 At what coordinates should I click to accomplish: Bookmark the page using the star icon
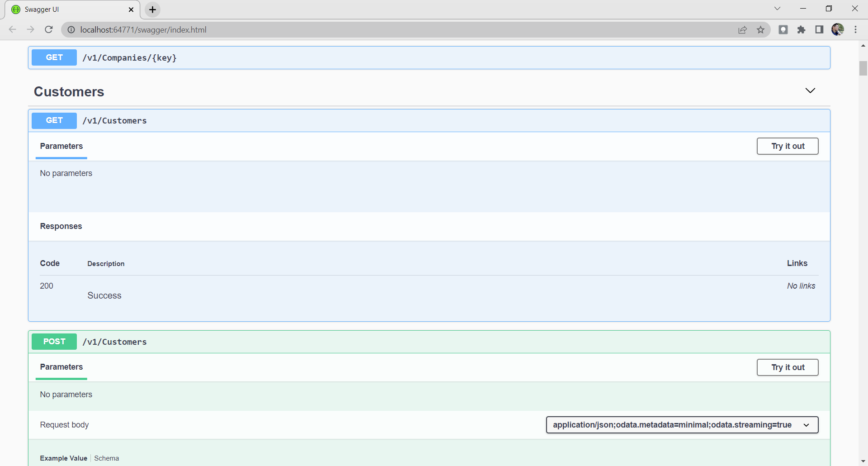[761, 29]
